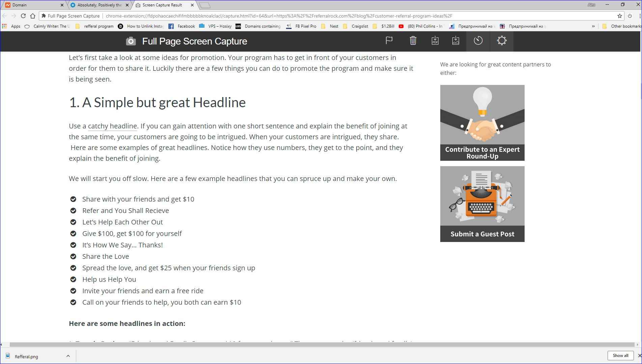Go to browser home page
The height and width of the screenshot is (364, 642).
coord(33,16)
